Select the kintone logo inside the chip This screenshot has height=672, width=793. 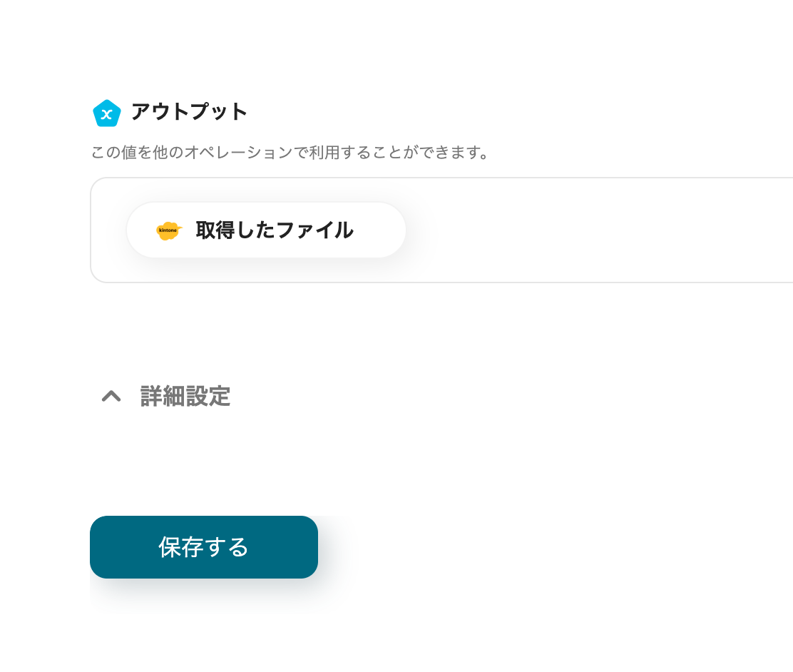[168, 230]
